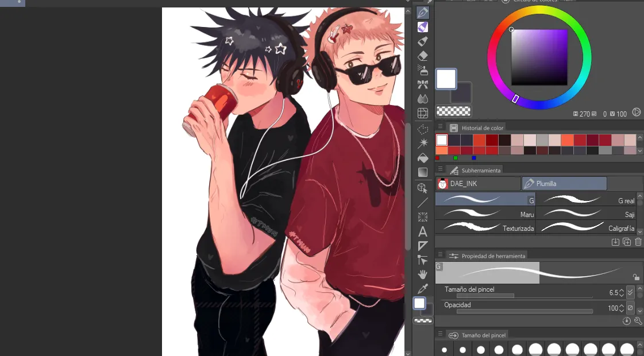Select the Eraser tool

click(423, 56)
